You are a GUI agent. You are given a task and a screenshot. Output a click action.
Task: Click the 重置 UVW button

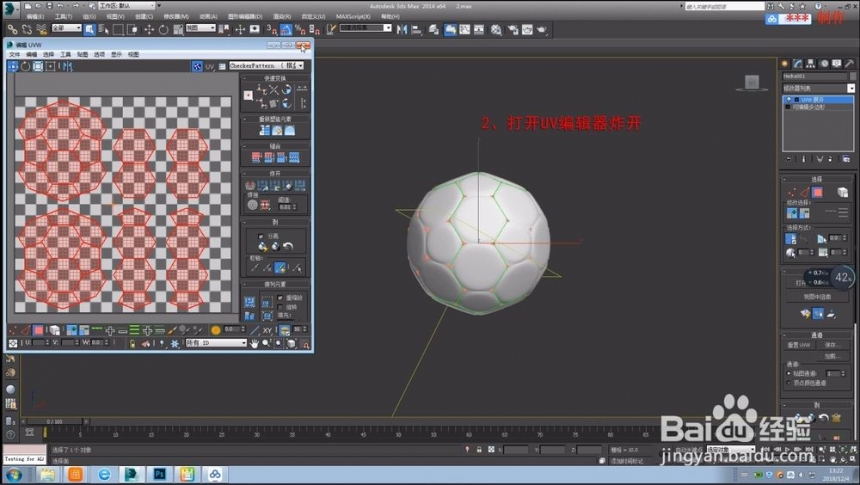point(799,345)
